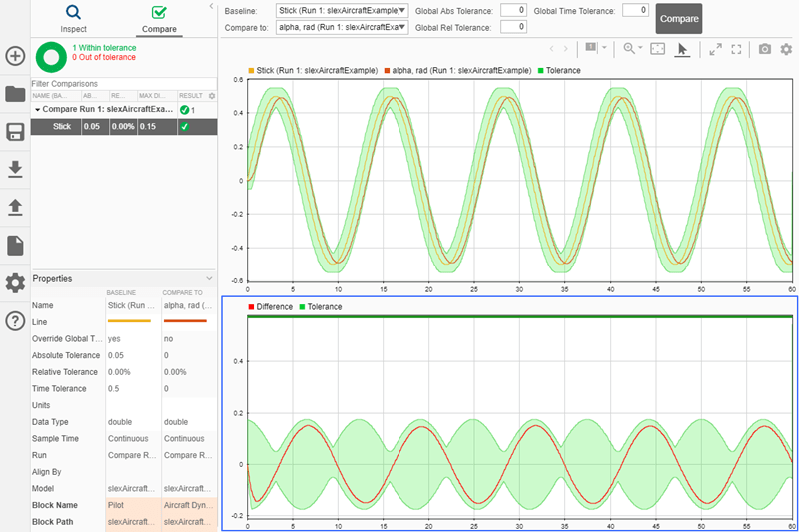This screenshot has width=799, height=532.
Task: Click the Global Abs Tolerance input field
Action: (x=513, y=10)
